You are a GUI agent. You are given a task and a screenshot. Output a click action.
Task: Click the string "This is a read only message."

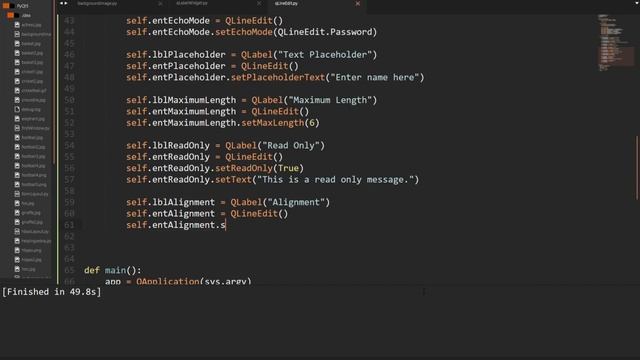point(336,180)
